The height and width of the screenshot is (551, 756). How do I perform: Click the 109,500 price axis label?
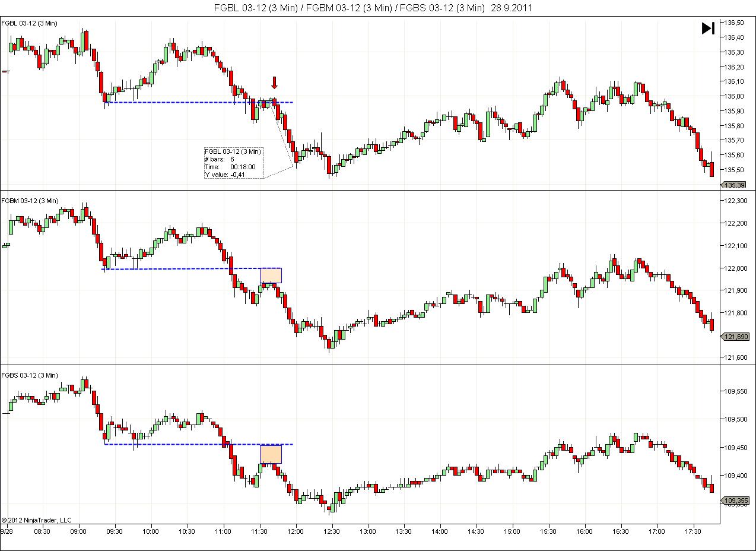point(736,419)
